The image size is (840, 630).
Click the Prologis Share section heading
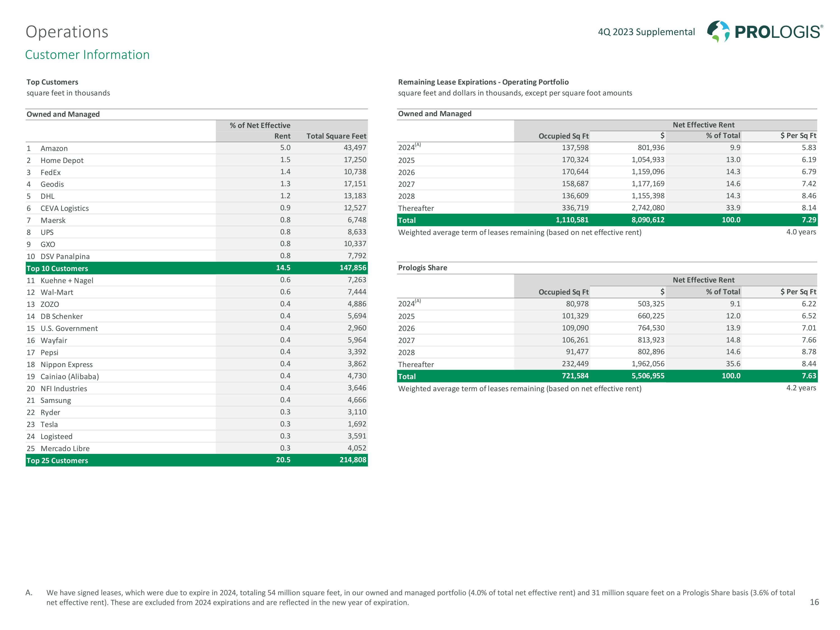pos(422,268)
